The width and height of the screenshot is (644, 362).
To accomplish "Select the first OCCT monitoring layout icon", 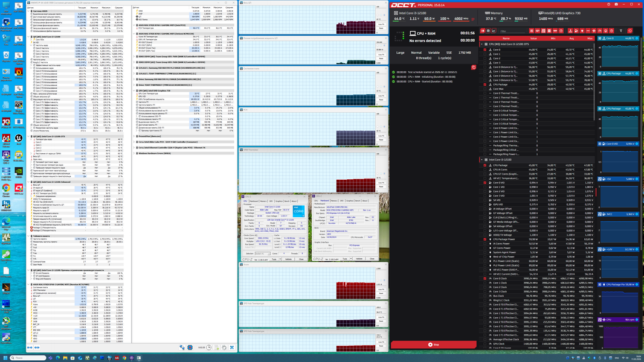I will pyautogui.click(x=483, y=31).
